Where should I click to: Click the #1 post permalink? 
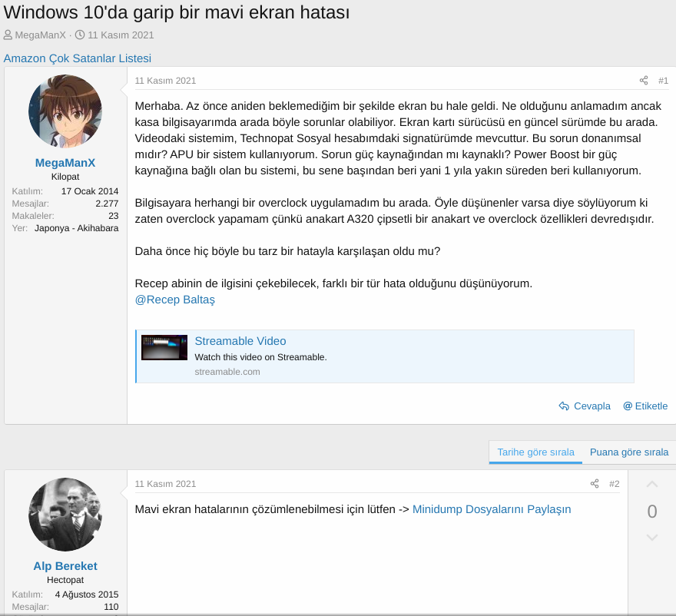[x=662, y=80]
